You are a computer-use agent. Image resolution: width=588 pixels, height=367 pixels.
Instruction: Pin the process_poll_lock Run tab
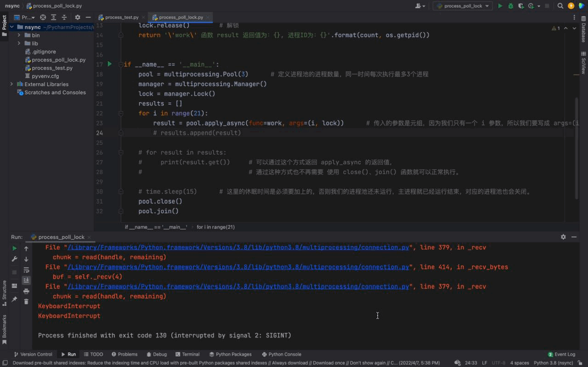pos(15,298)
